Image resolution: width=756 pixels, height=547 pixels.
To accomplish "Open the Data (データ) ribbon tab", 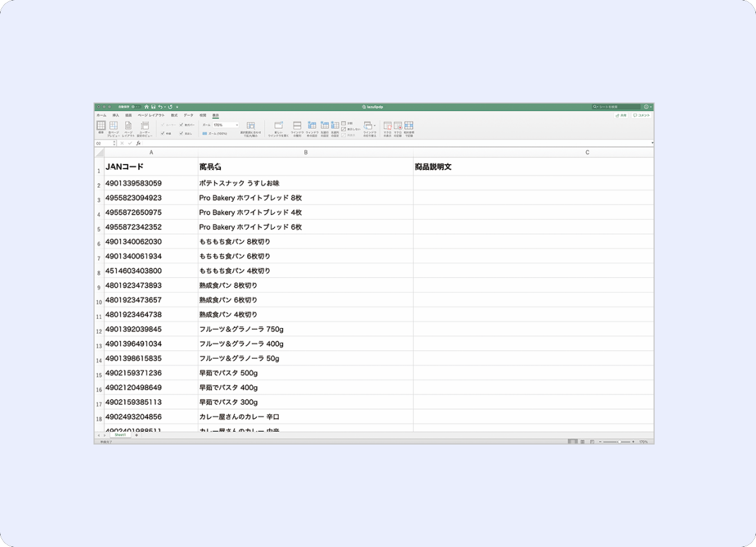I will tap(188, 115).
